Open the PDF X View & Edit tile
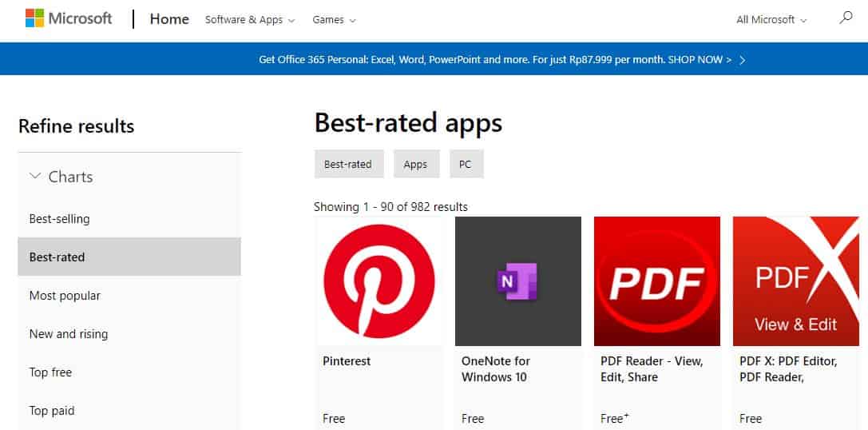The width and height of the screenshot is (868, 430). click(x=796, y=281)
